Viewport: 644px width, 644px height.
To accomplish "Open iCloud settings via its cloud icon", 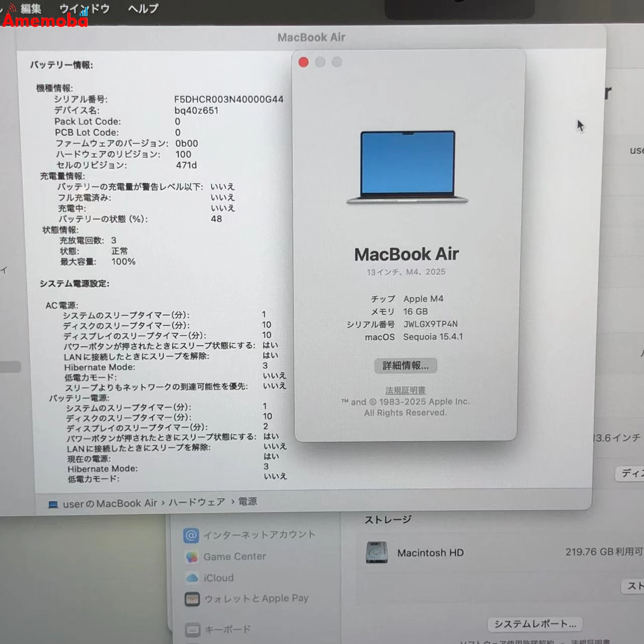I will pyautogui.click(x=192, y=578).
